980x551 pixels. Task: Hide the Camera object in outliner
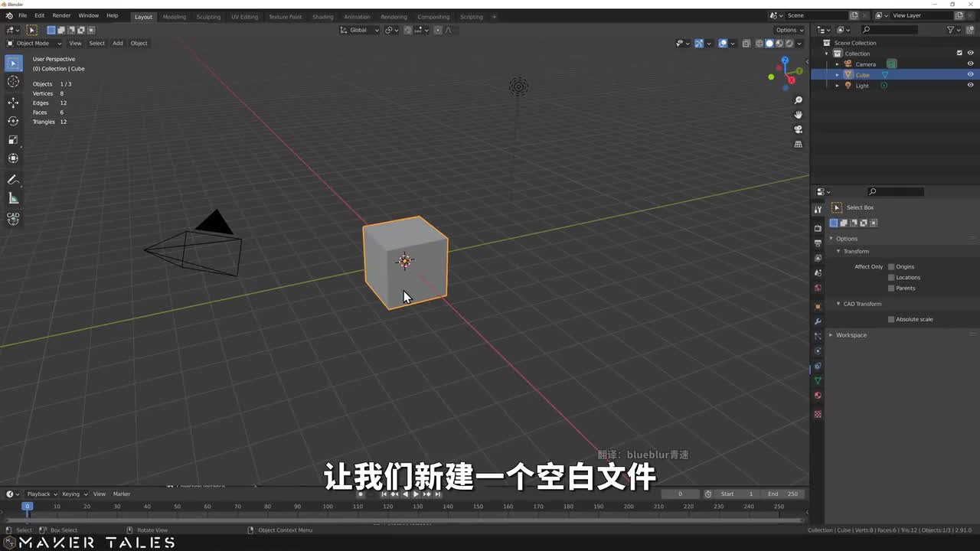point(970,64)
